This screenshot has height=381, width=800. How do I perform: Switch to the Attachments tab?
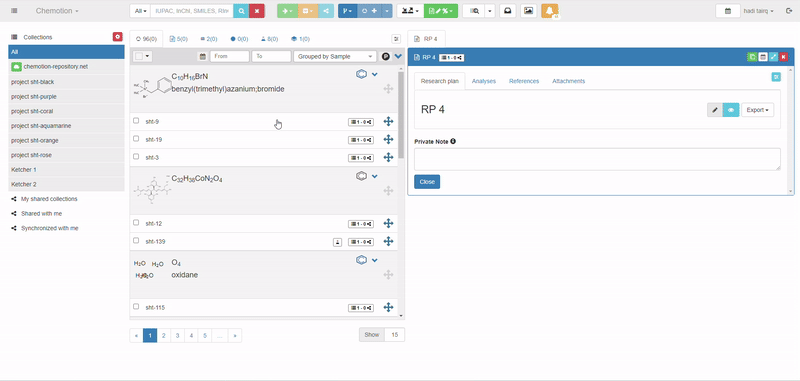click(568, 81)
